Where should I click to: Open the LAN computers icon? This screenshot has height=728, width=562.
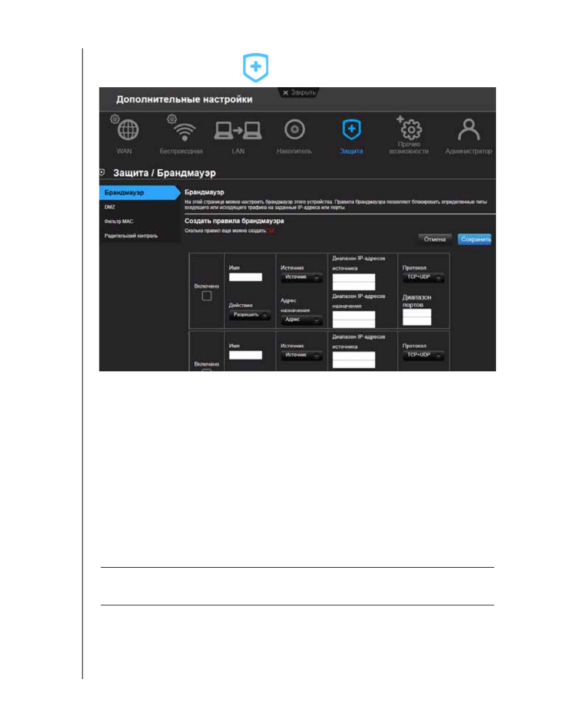coord(238,130)
